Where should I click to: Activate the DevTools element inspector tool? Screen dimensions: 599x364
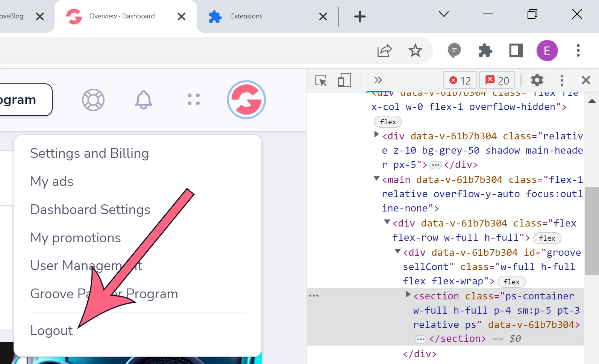click(321, 80)
